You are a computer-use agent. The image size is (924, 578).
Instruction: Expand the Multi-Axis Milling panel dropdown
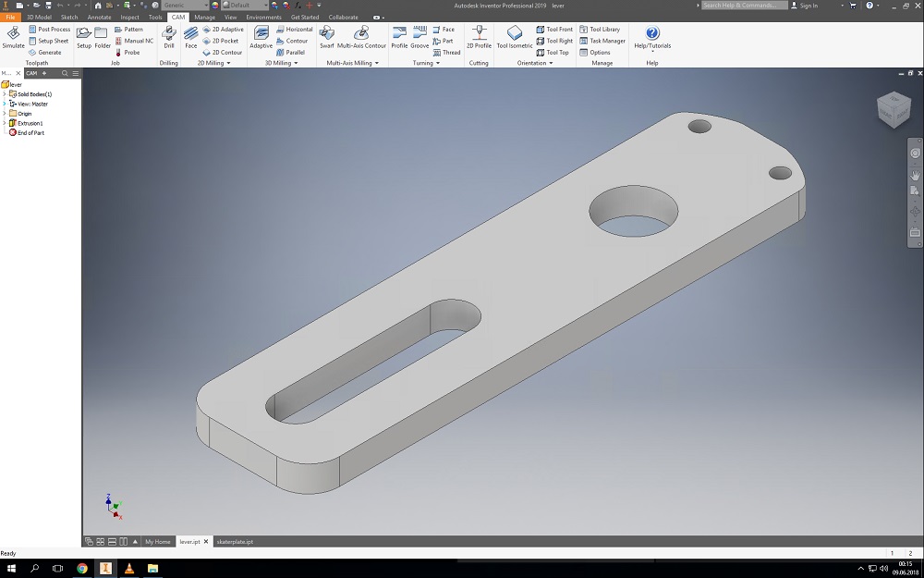352,63
